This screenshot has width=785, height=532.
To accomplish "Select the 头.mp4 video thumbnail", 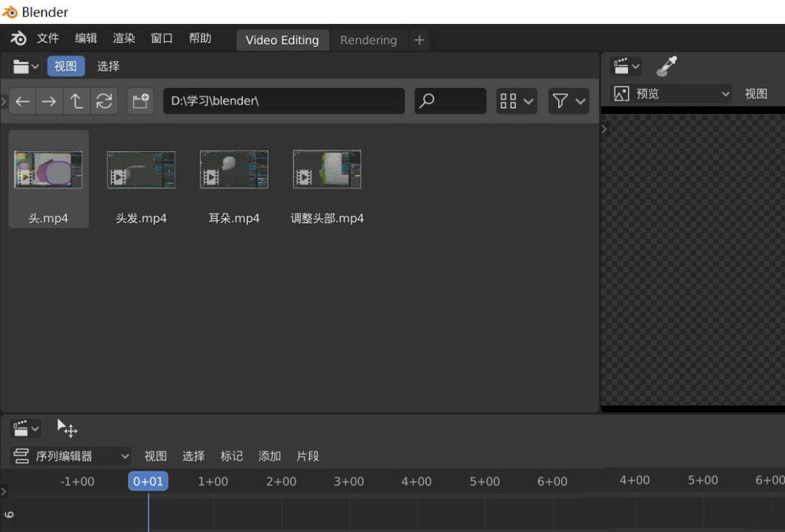I will [48, 169].
